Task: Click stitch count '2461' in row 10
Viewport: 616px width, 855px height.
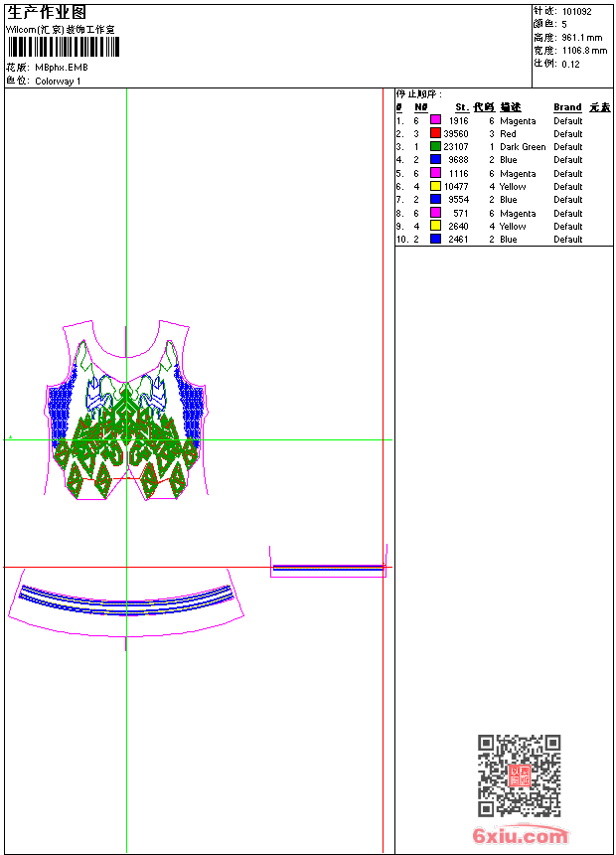Action: [458, 240]
